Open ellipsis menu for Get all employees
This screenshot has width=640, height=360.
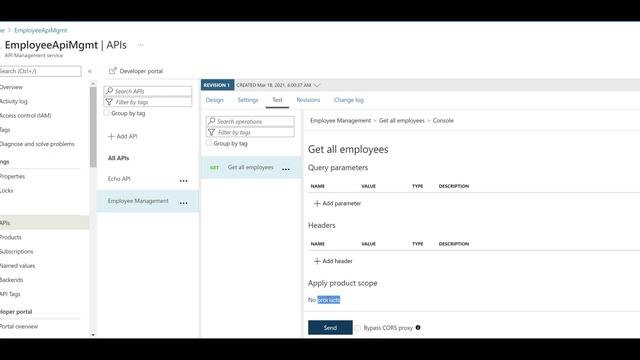[x=286, y=169]
